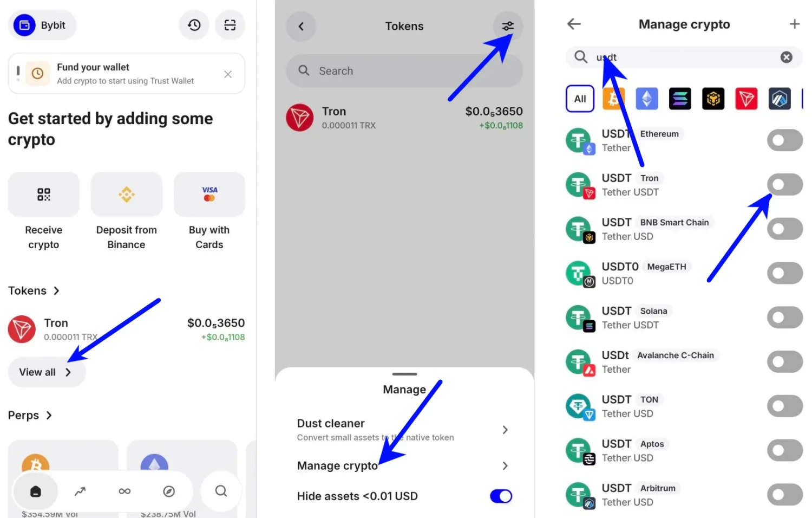Add custom token with plus icon

tap(795, 24)
